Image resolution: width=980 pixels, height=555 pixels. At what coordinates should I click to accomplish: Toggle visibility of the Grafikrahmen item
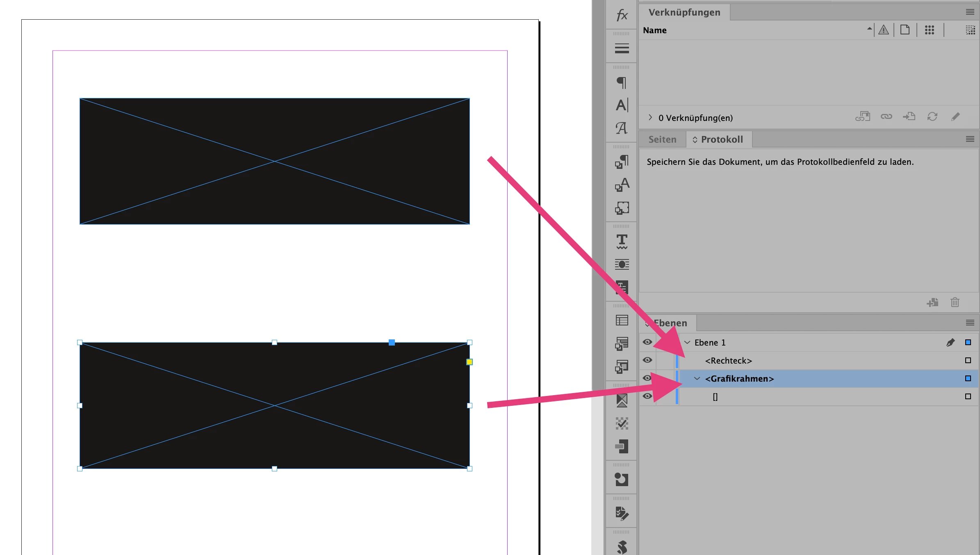click(x=647, y=378)
